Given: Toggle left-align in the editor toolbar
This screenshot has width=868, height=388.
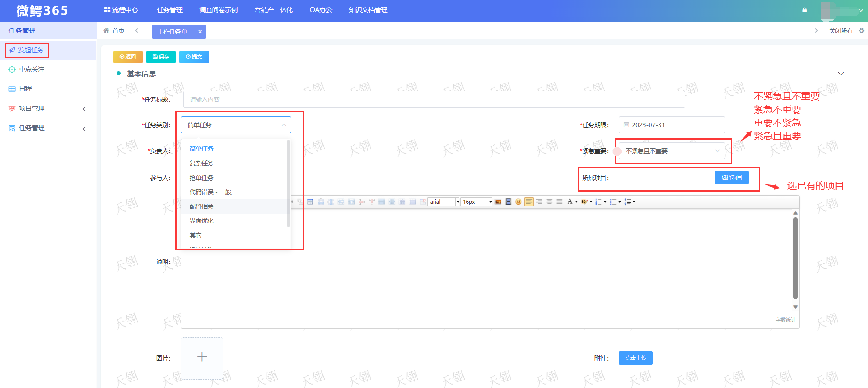Looking at the screenshot, I should click(529, 202).
